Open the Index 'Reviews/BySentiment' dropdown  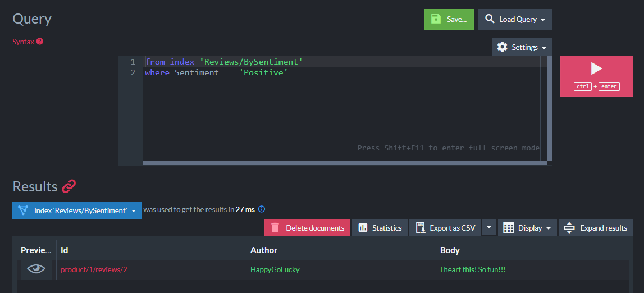click(x=77, y=210)
